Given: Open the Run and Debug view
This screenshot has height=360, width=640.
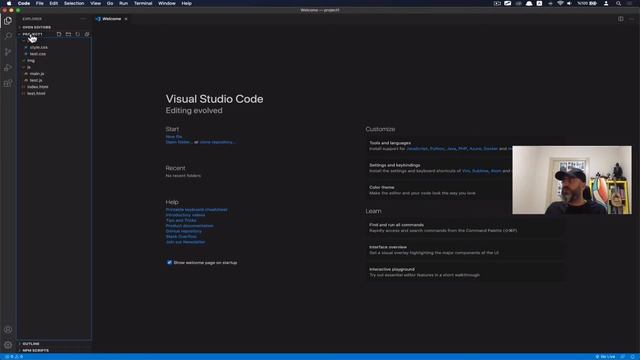Looking at the screenshot, I should (8, 68).
